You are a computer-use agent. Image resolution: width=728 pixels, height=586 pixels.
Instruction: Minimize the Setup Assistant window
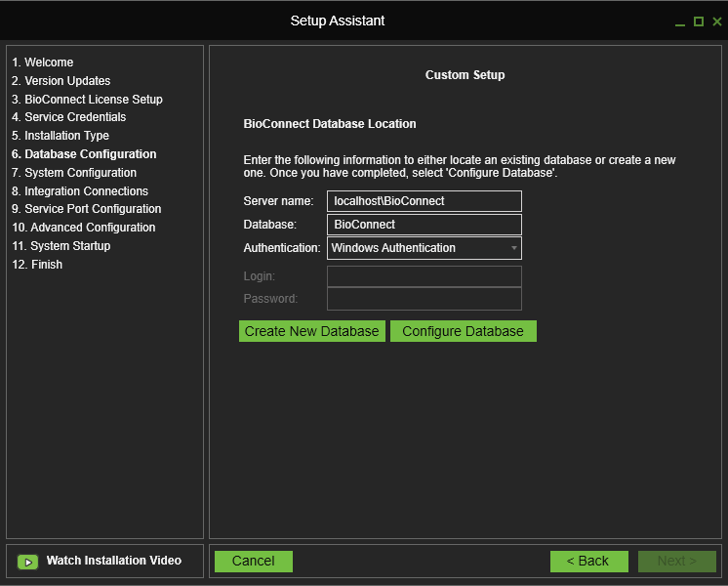tap(680, 24)
